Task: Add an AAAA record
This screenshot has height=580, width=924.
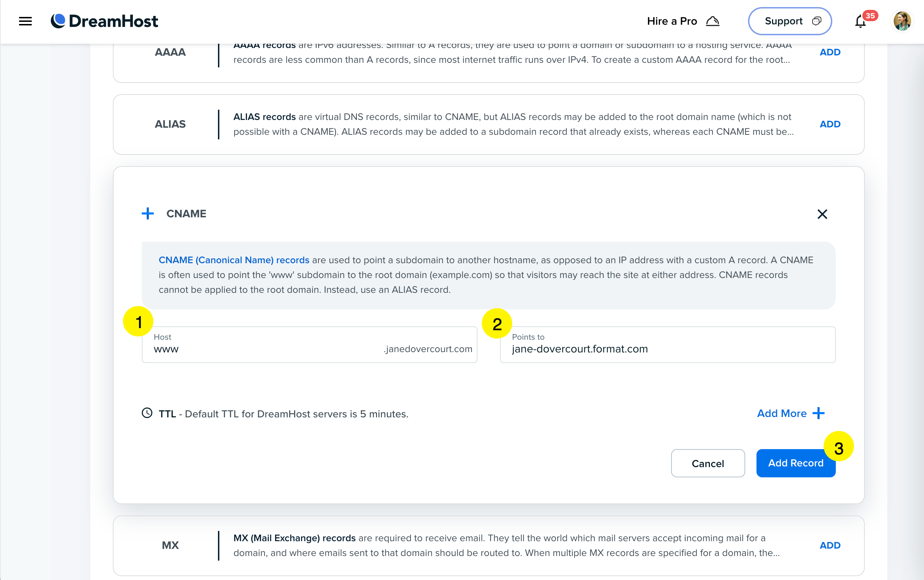Action: pyautogui.click(x=830, y=52)
